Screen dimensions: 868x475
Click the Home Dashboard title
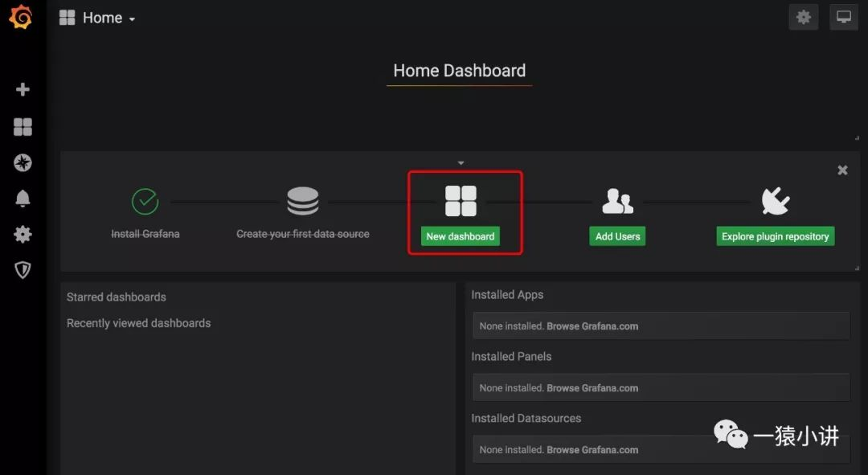[x=460, y=71]
